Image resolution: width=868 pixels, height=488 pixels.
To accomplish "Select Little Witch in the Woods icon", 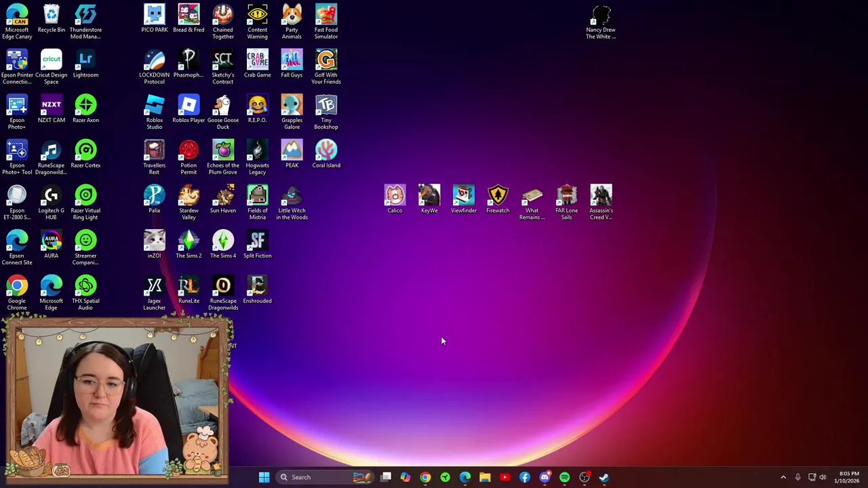I will coord(292,203).
